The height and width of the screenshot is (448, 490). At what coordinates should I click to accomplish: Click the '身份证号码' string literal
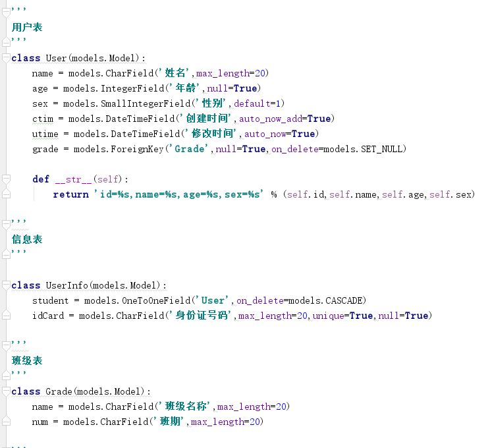pyautogui.click(x=202, y=315)
